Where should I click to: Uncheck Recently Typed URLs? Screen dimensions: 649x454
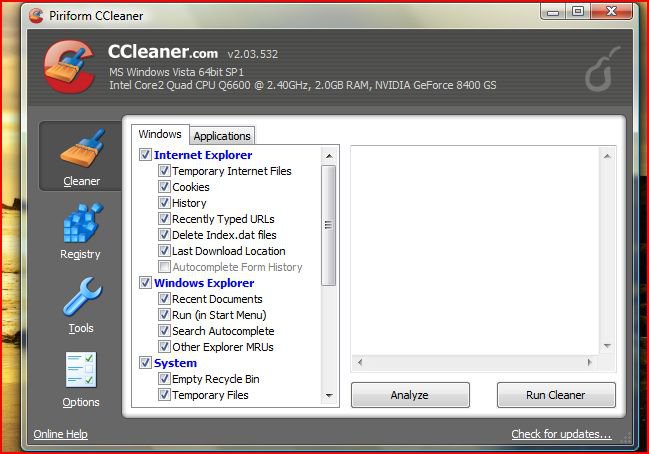(x=164, y=219)
